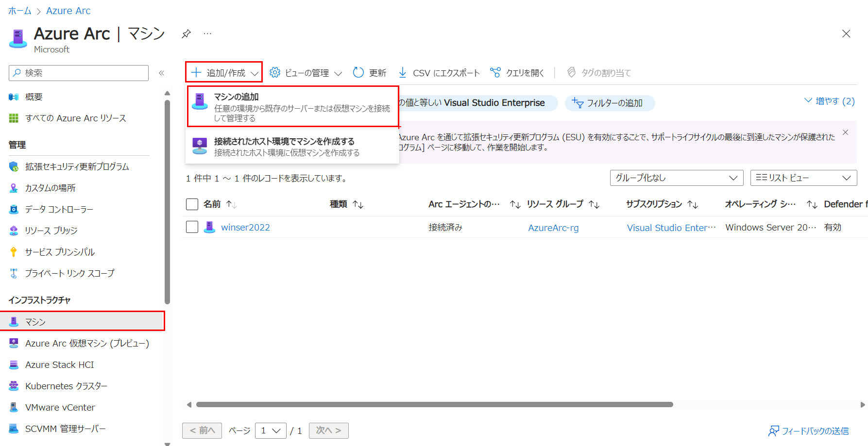
Task: Click the Arc エージェントの… column header
Action: 464,204
